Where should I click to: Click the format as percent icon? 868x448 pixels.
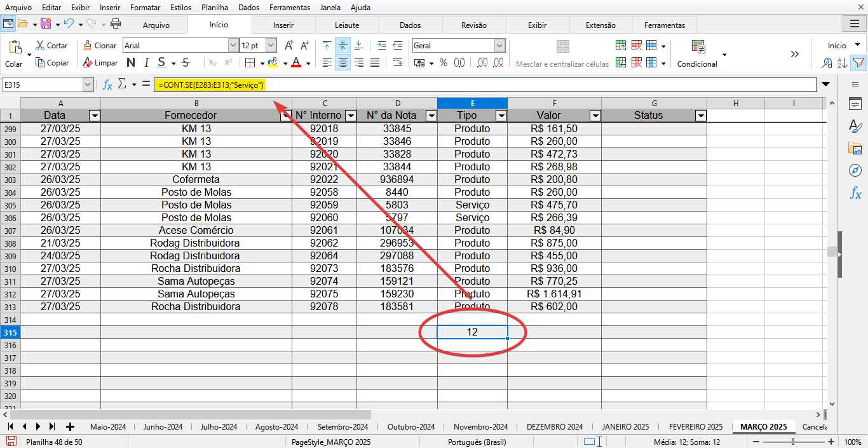click(443, 63)
